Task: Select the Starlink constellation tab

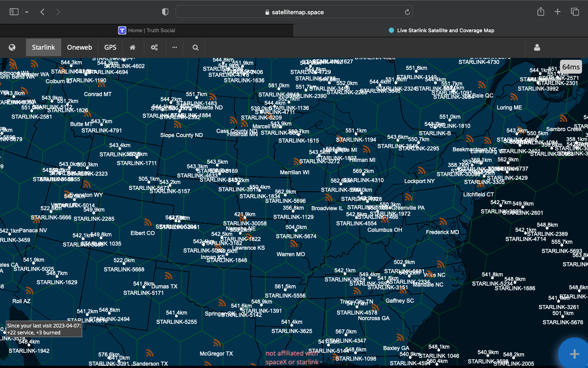Action: [x=43, y=47]
